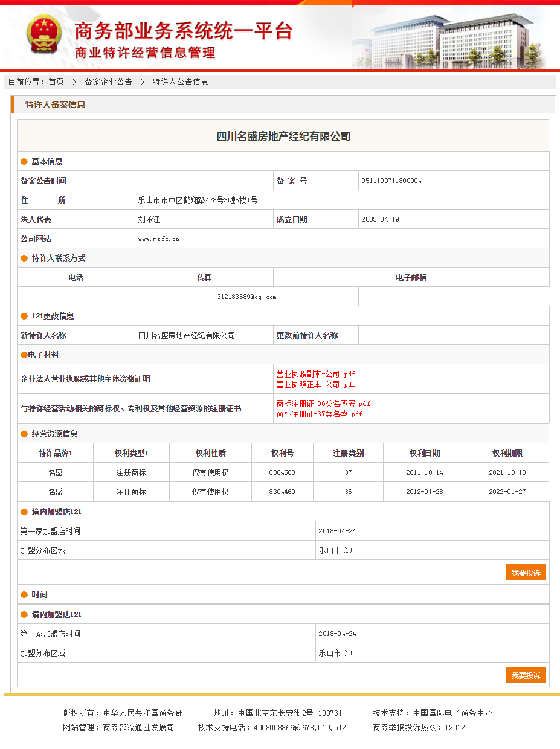The width and height of the screenshot is (560, 749).
Task: Click 我要投诉 button below 时间 section
Action: [x=526, y=675]
